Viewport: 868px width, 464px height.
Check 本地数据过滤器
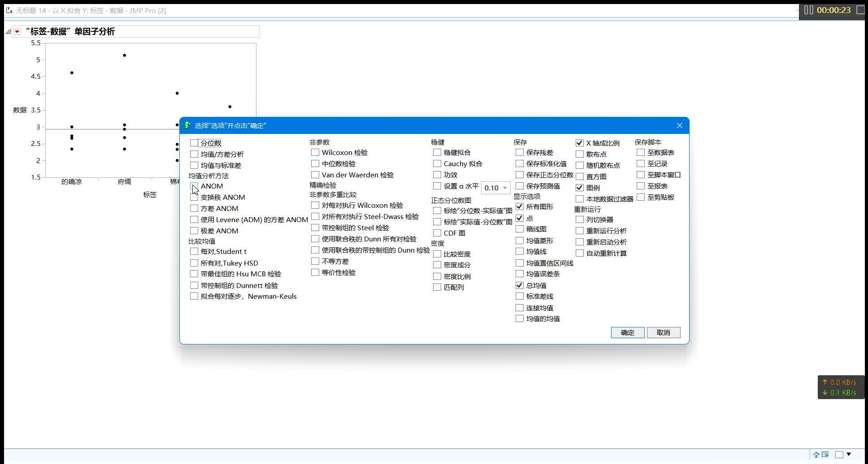point(580,199)
